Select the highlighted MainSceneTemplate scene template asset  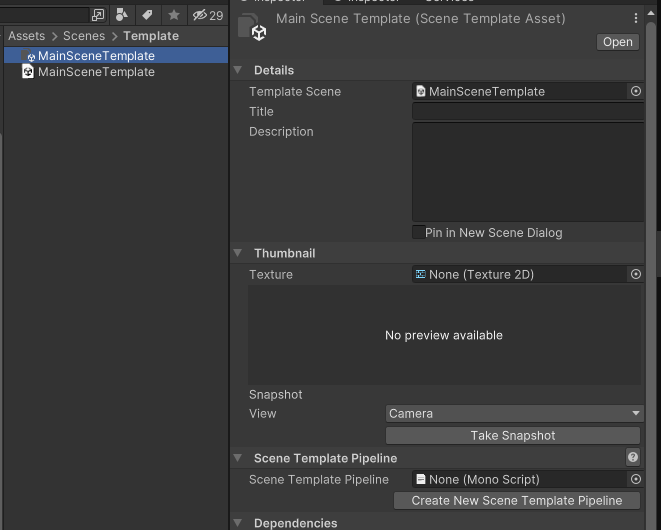click(x=116, y=56)
